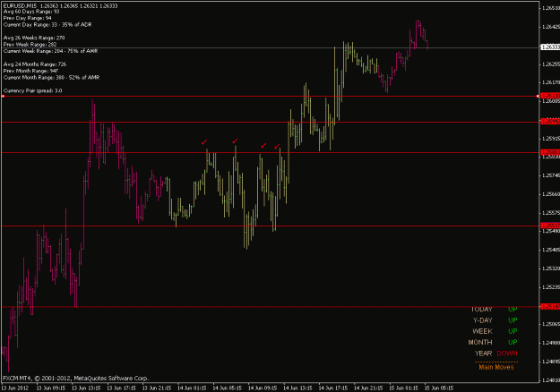
Task: Click the third red check mark arrow
Action: coord(263,145)
